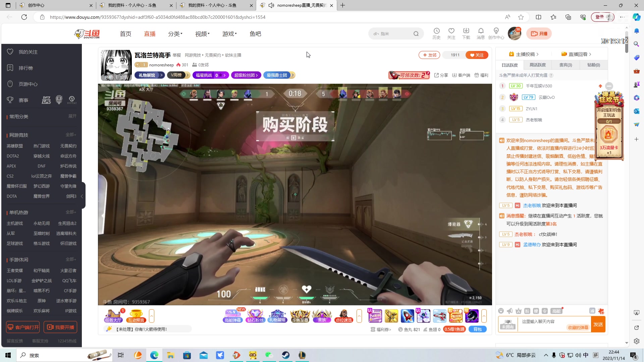Viewport: 644px width, 362px height.
Task: Switch to the 周活跃度 tab
Action: (538, 65)
